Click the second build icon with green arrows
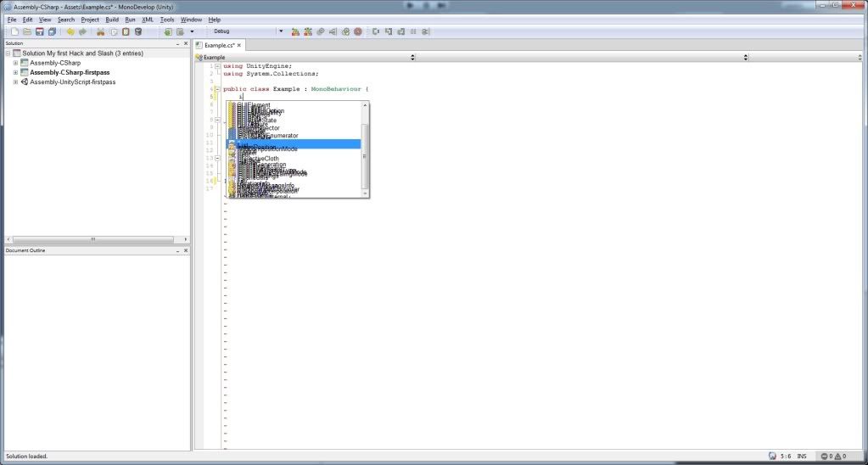 pyautogui.click(x=308, y=31)
